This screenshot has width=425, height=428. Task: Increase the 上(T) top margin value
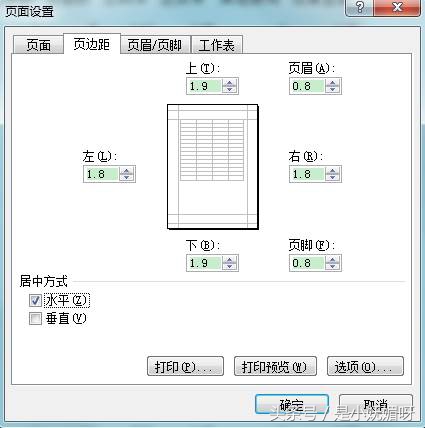230,82
